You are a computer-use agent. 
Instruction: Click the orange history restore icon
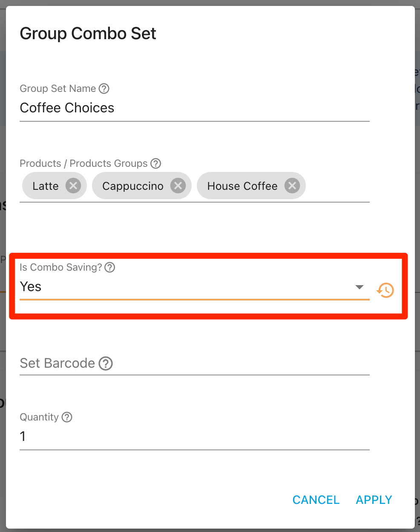click(385, 290)
